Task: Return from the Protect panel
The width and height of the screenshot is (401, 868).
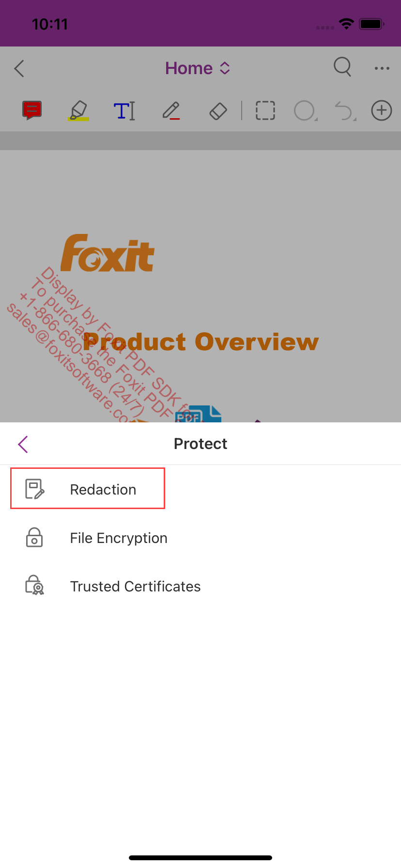Action: click(23, 444)
